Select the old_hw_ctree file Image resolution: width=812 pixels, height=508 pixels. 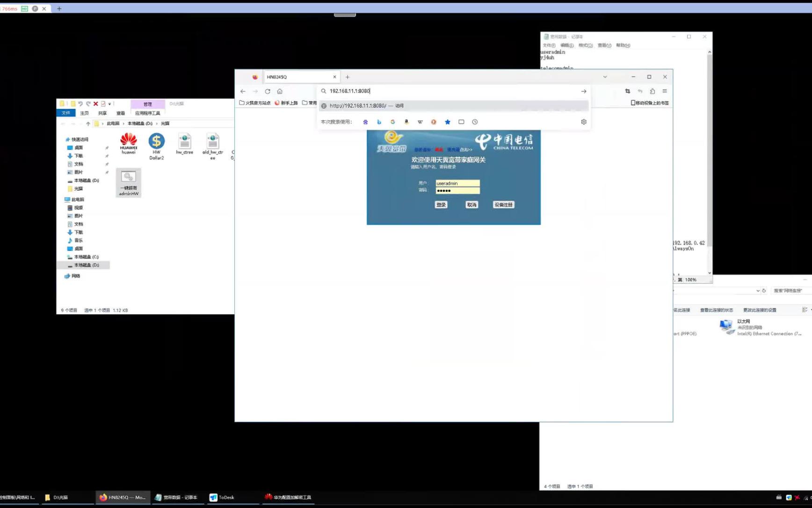pyautogui.click(x=212, y=146)
